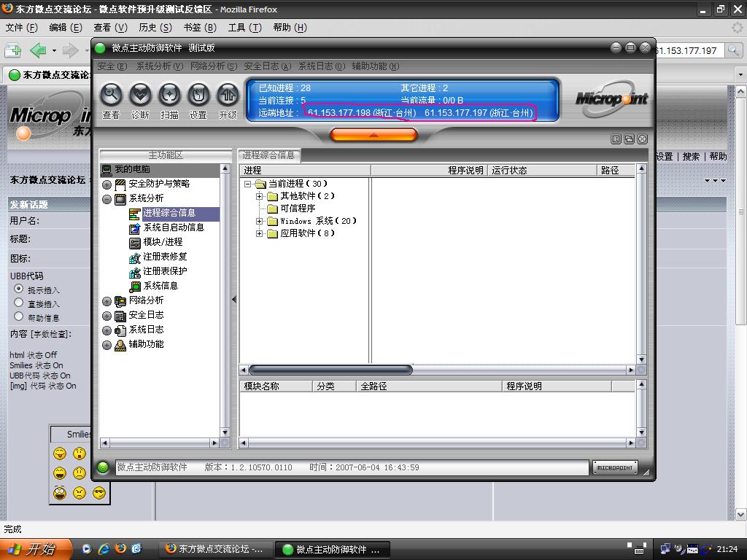Click 安全日志 notepad icon
The width and height of the screenshot is (747, 560).
[120, 315]
